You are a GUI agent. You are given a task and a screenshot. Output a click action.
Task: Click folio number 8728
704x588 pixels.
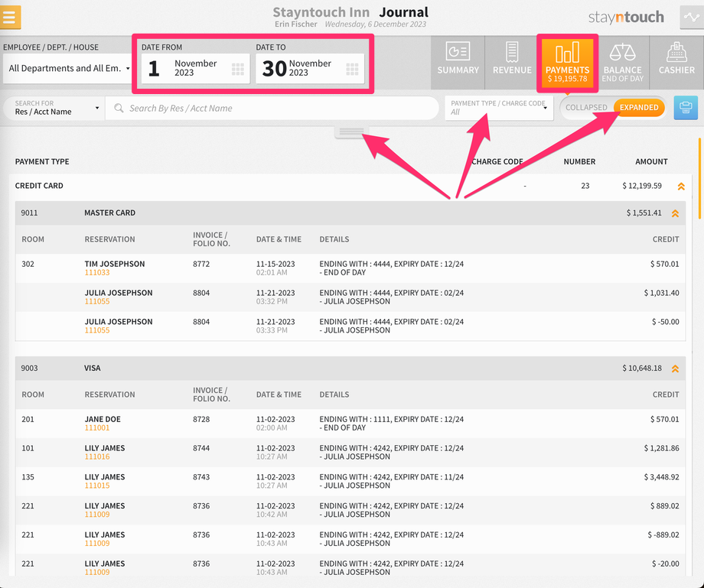pos(201,419)
